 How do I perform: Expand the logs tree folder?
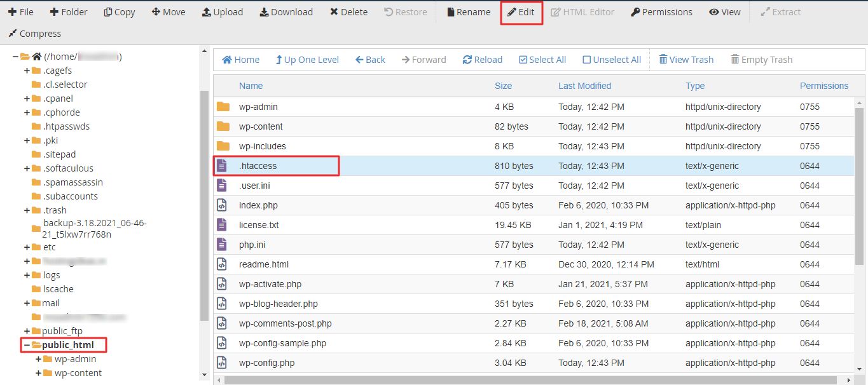click(27, 275)
